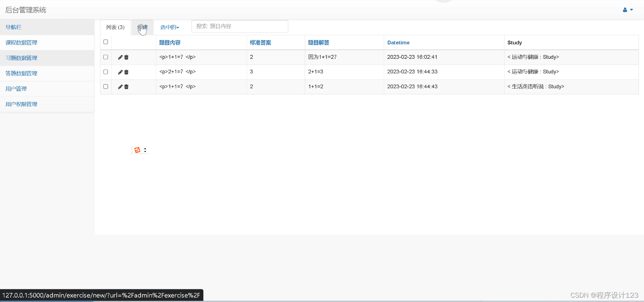Delete the row dated 2023-02-23 16:44:43

click(126, 87)
